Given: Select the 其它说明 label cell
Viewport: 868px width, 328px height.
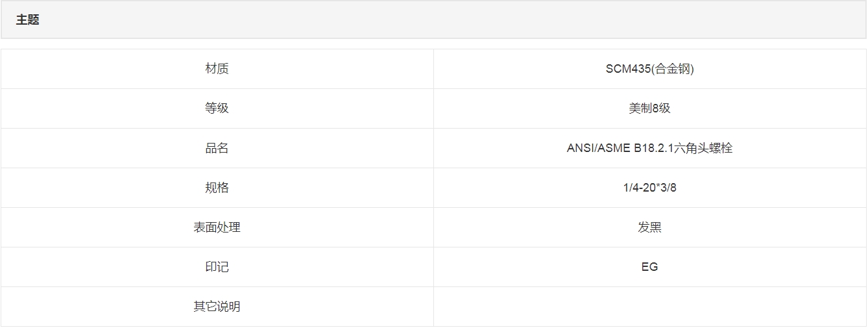Looking at the screenshot, I should (217, 307).
